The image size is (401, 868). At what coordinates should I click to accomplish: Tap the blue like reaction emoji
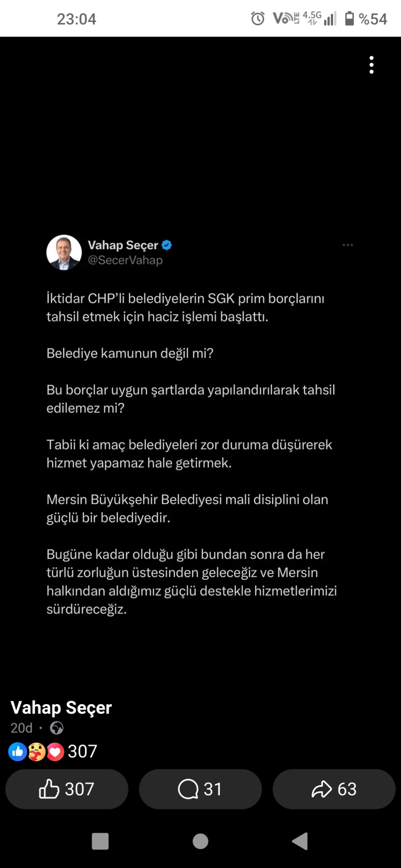(18, 752)
